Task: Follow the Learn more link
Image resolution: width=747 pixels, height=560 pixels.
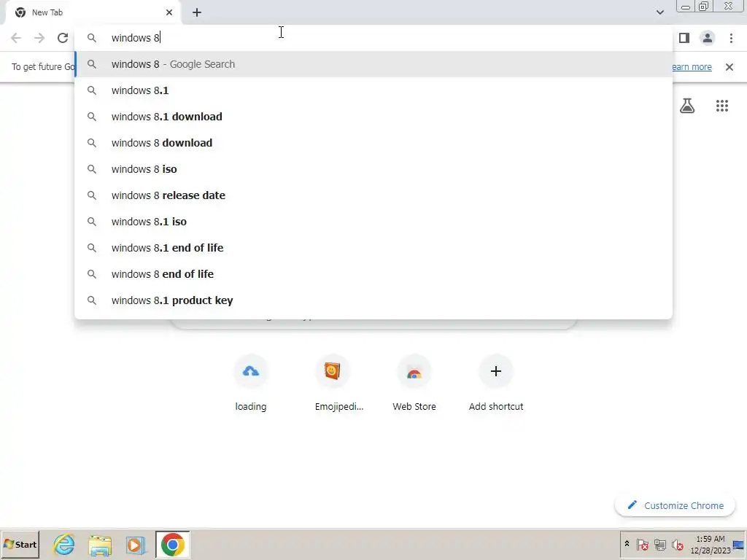Action: click(x=692, y=67)
